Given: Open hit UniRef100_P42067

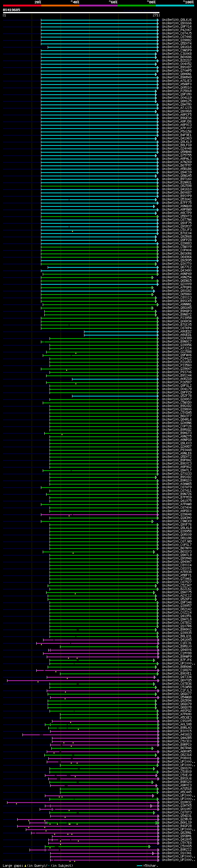Looking at the screenshot, I should point(177,30).
